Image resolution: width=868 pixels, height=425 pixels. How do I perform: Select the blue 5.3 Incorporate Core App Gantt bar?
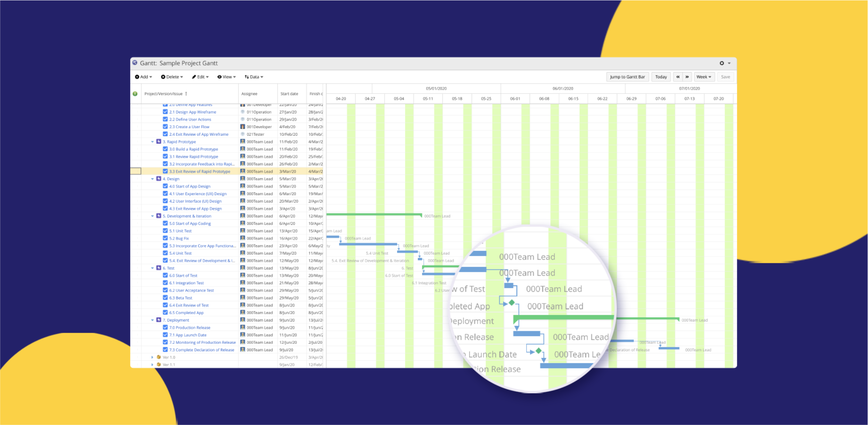tap(368, 244)
